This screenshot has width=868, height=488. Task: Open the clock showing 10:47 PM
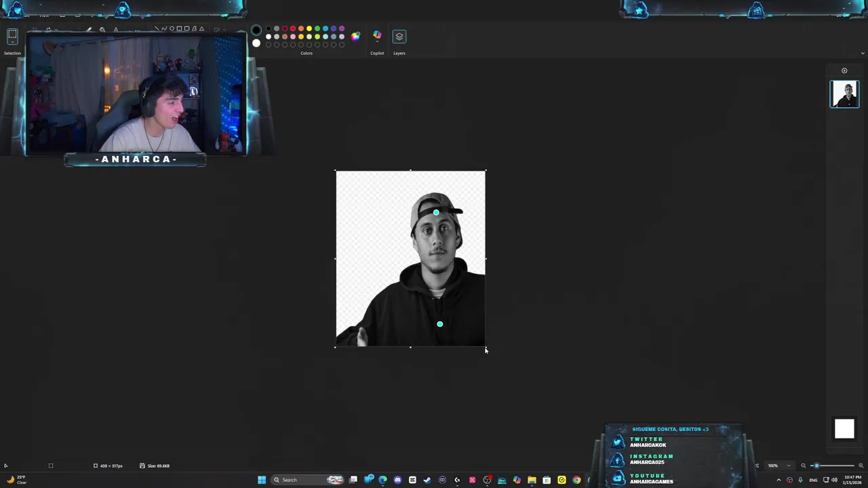point(852,480)
